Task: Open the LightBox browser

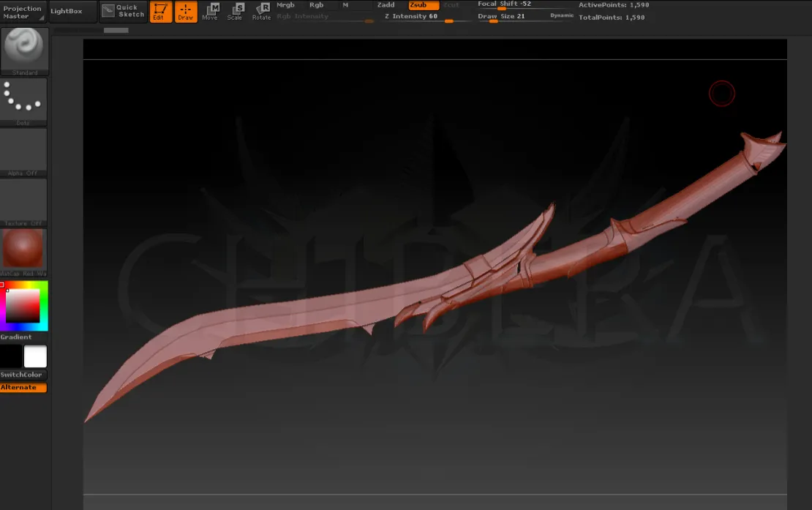Action: click(72, 12)
